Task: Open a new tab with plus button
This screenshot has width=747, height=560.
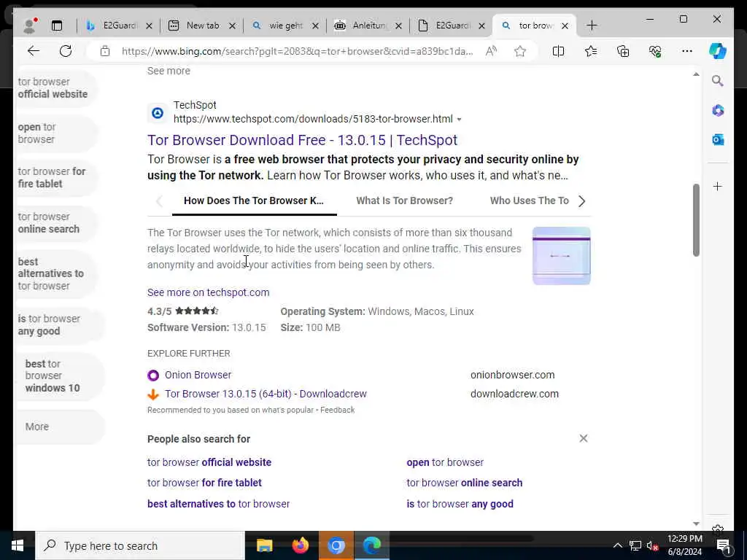Action: tap(592, 26)
